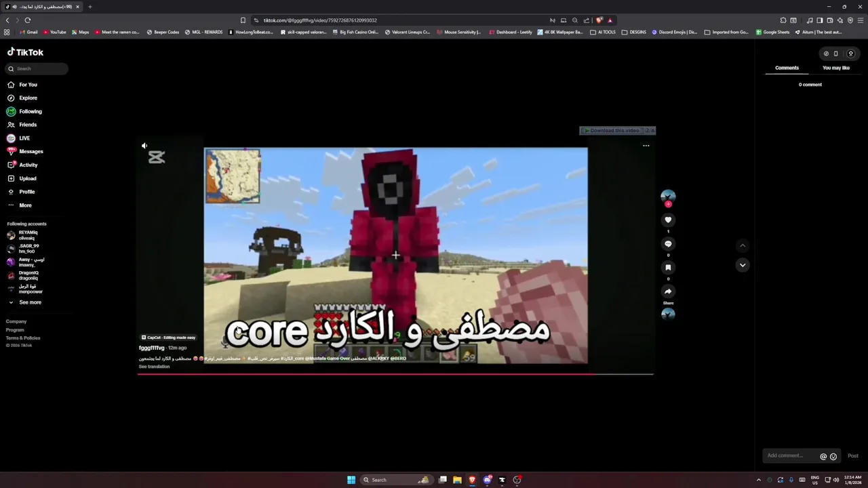Open REYAMiiq followed account
868x488 pixels.
[x=22, y=235]
